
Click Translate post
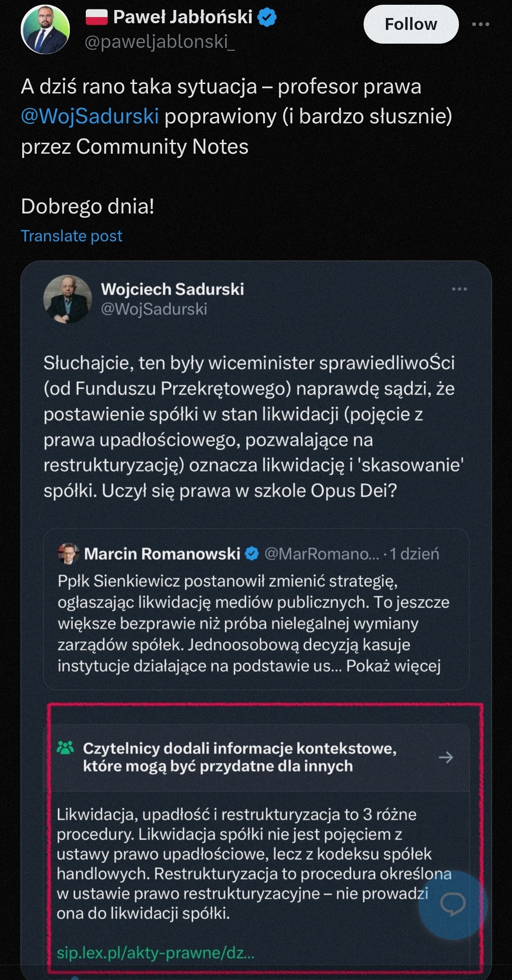click(72, 236)
